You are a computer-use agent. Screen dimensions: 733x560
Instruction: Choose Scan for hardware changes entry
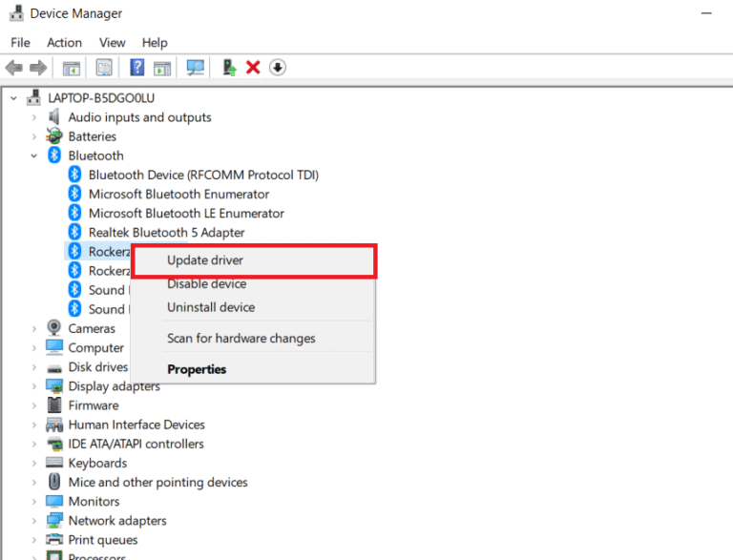point(254,338)
